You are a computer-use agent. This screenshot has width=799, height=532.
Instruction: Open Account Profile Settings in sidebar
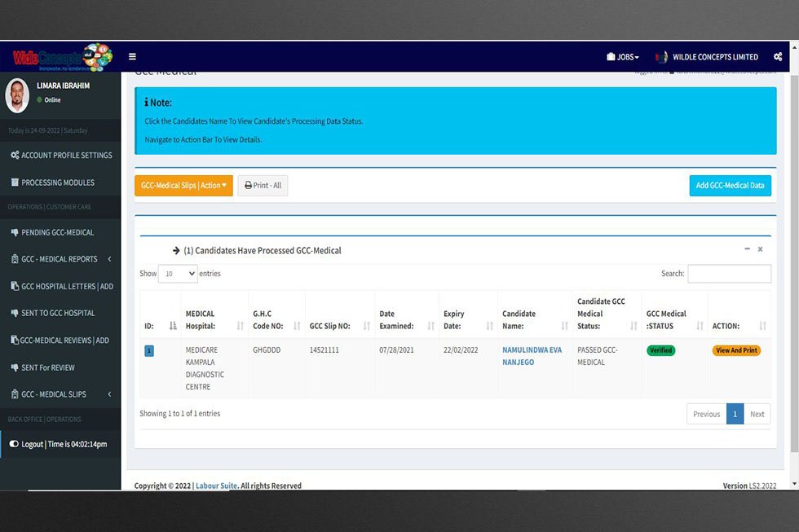60,155
